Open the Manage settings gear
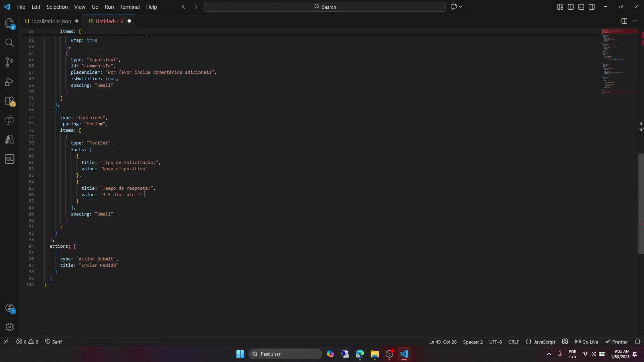The height and width of the screenshot is (362, 644). [x=9, y=327]
